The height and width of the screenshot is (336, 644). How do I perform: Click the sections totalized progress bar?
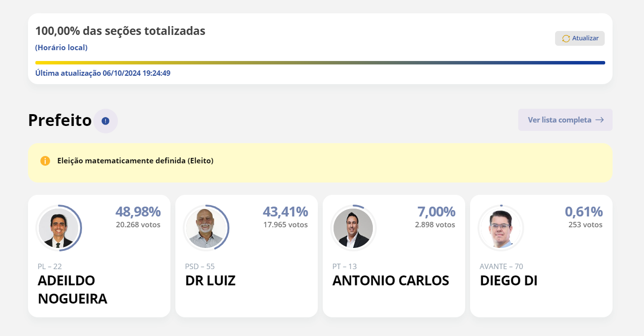tap(320, 62)
